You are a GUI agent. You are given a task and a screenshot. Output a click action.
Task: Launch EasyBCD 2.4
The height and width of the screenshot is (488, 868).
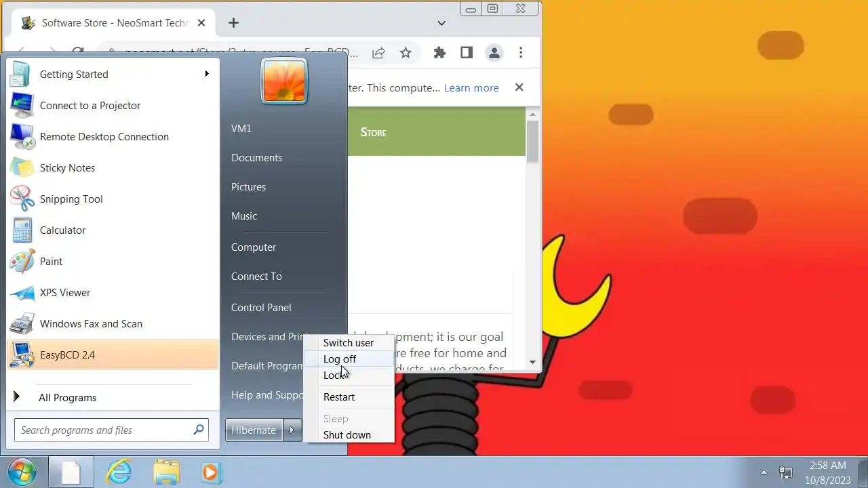[113, 354]
